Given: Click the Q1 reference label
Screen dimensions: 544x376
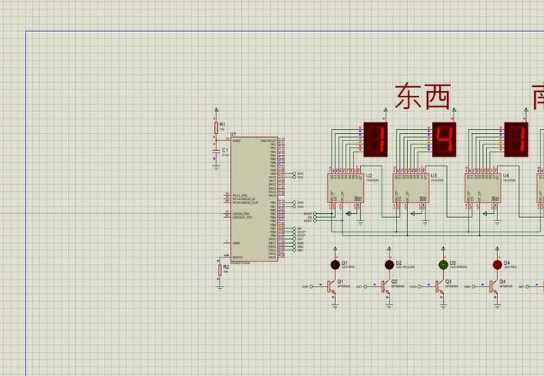Looking at the screenshot, I should pyautogui.click(x=340, y=282).
